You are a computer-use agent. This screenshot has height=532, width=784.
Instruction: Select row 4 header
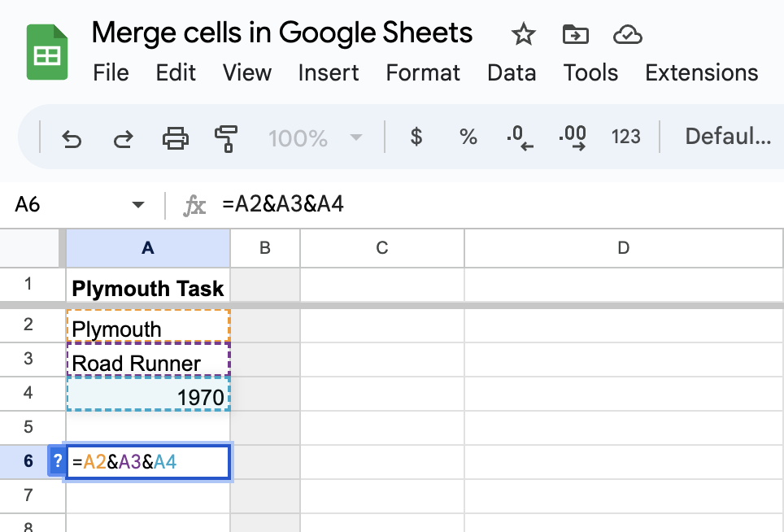point(28,393)
